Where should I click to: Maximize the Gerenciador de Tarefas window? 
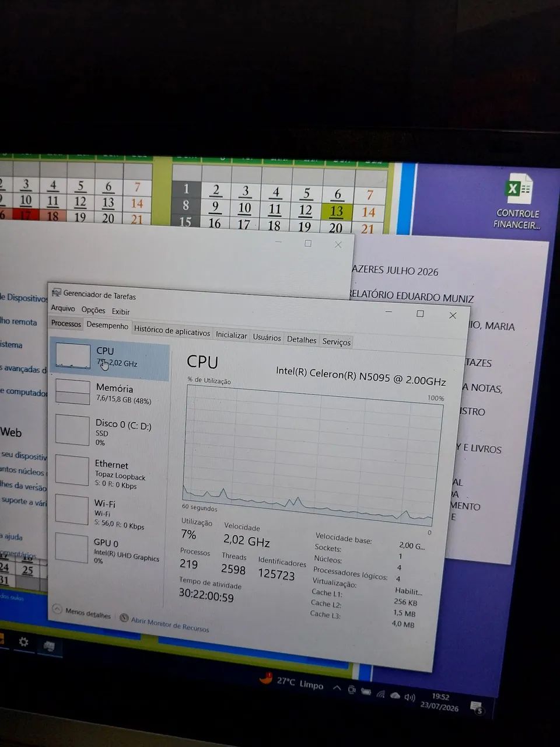click(x=420, y=313)
